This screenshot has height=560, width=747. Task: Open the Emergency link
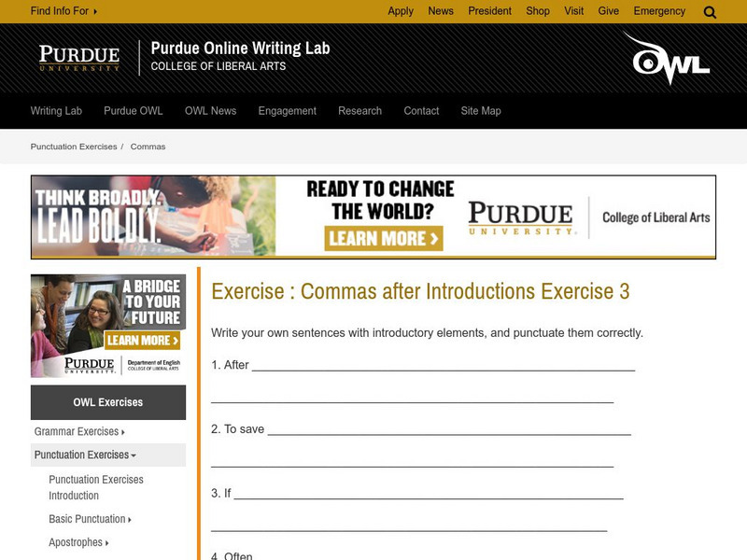click(x=659, y=10)
